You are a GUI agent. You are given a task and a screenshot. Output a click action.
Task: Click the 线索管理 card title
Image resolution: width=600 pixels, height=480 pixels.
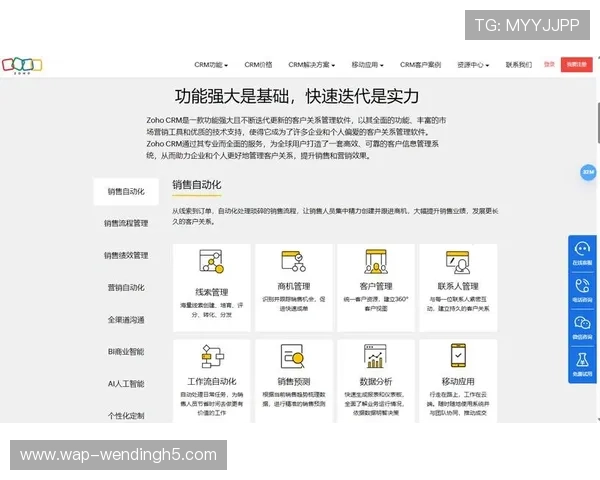pyautogui.click(x=212, y=292)
